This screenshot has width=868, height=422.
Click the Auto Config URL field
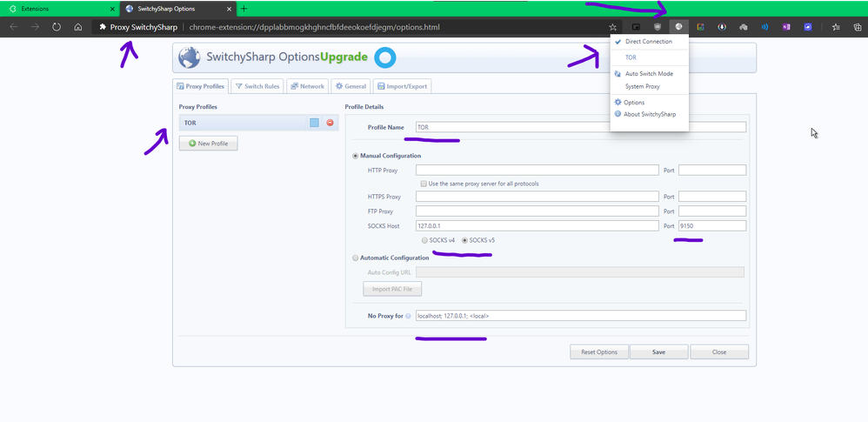[x=580, y=272]
